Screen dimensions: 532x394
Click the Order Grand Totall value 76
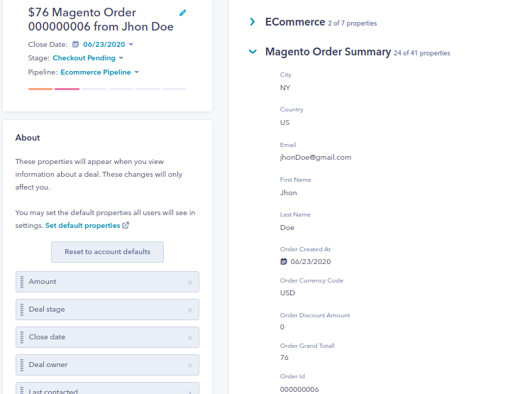pos(284,357)
